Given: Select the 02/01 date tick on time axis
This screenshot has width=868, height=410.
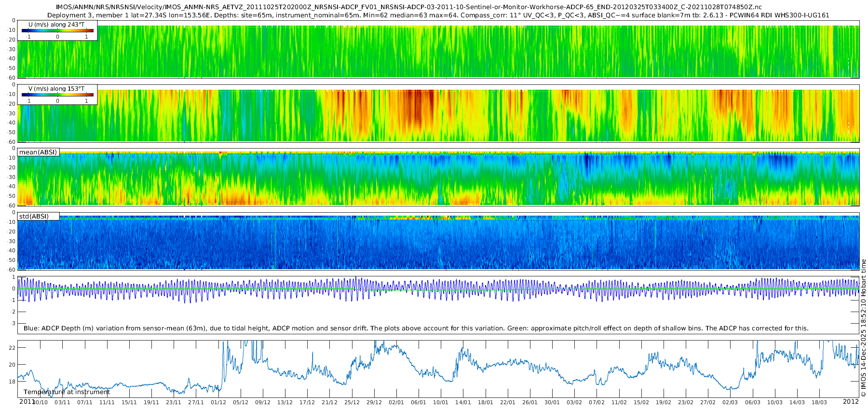Looking at the screenshot, I should (x=396, y=402).
